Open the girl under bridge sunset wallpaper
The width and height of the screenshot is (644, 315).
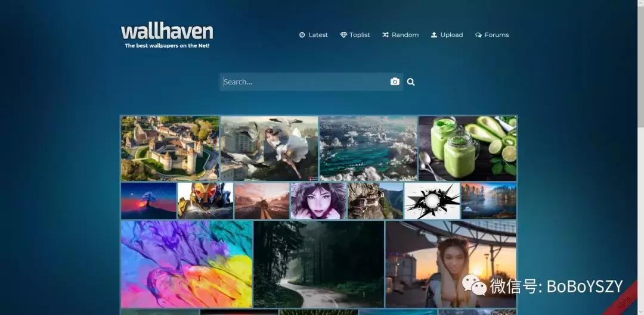tap(451, 264)
